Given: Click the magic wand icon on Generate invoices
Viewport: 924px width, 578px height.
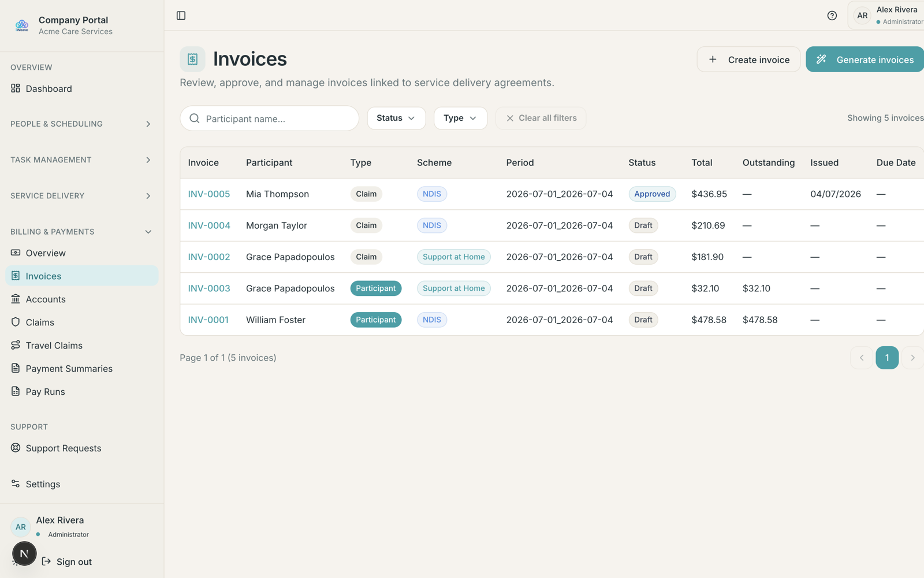Looking at the screenshot, I should 821,60.
